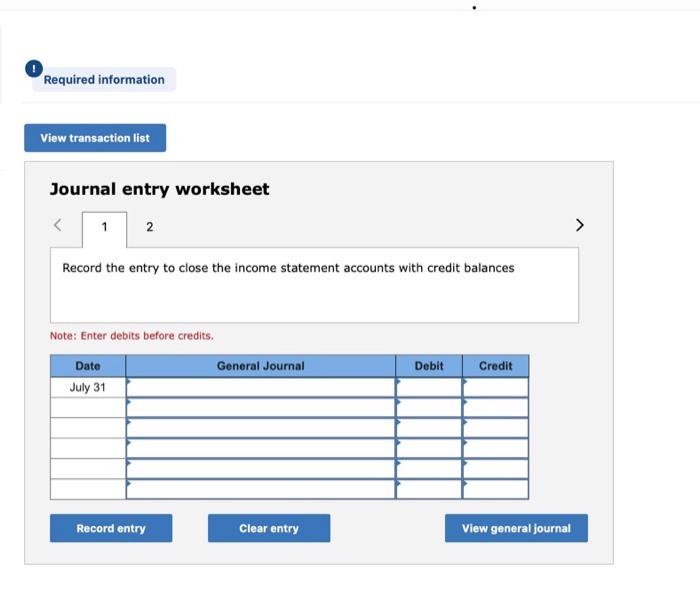This screenshot has height=604, width=700.
Task: Select Debit field on July 31 row
Action: [x=429, y=387]
